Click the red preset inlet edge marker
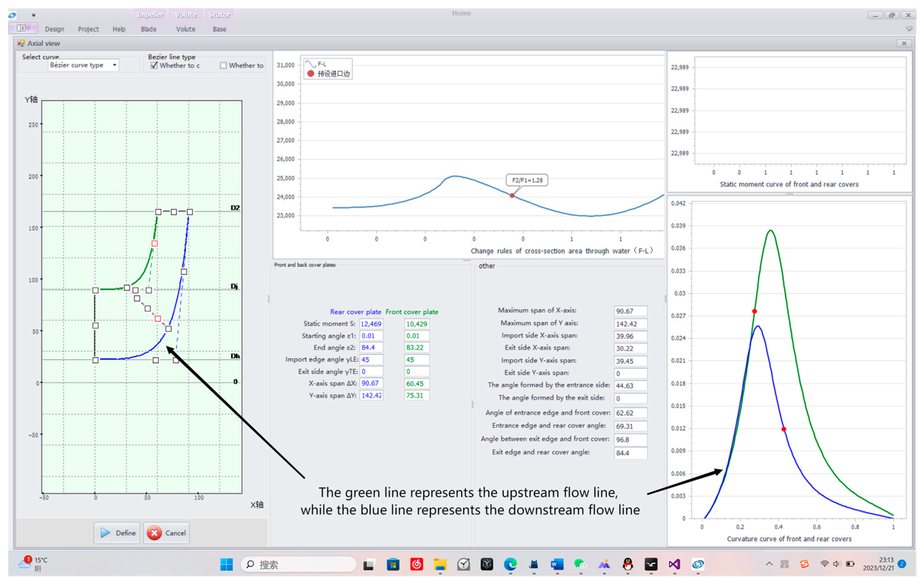Image resolution: width=924 pixels, height=584 pixels. [x=512, y=196]
